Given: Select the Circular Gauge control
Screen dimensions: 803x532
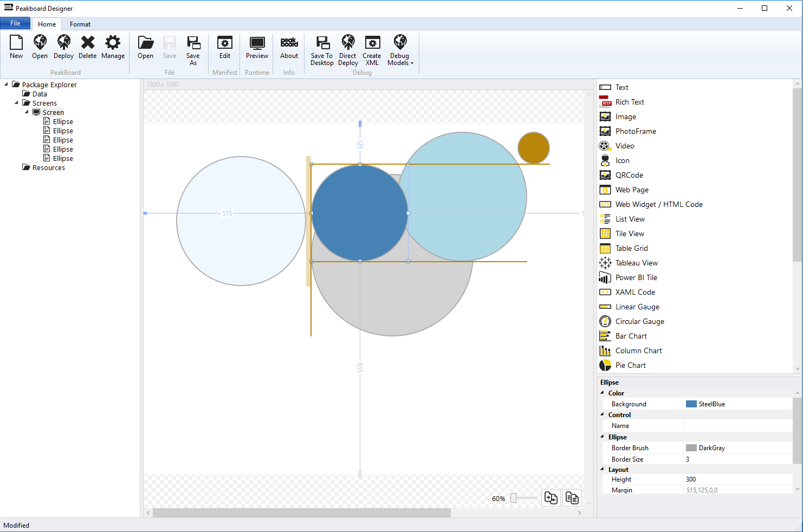Looking at the screenshot, I should (639, 321).
